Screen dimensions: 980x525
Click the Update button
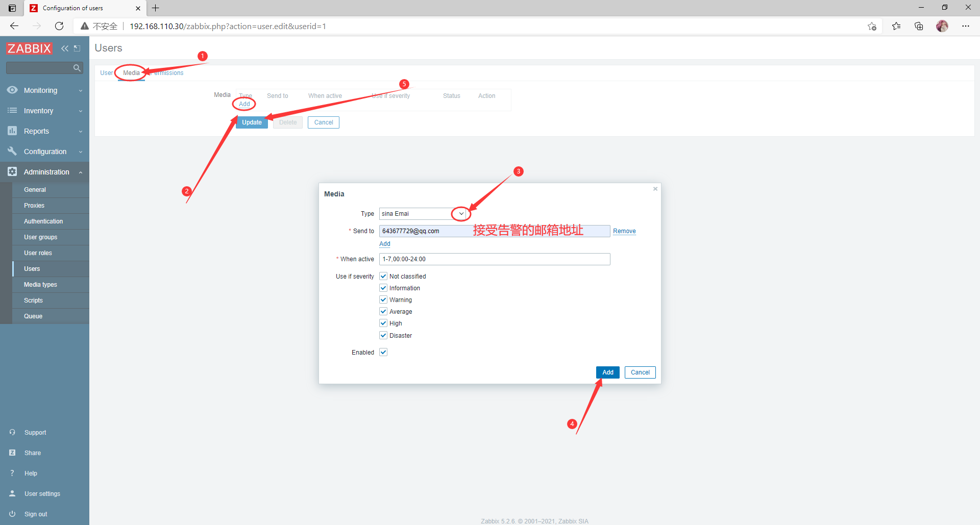coord(252,122)
